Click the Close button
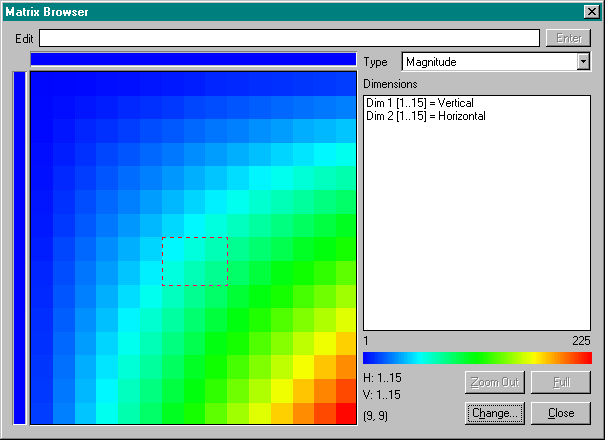605x440 pixels. tap(561, 413)
